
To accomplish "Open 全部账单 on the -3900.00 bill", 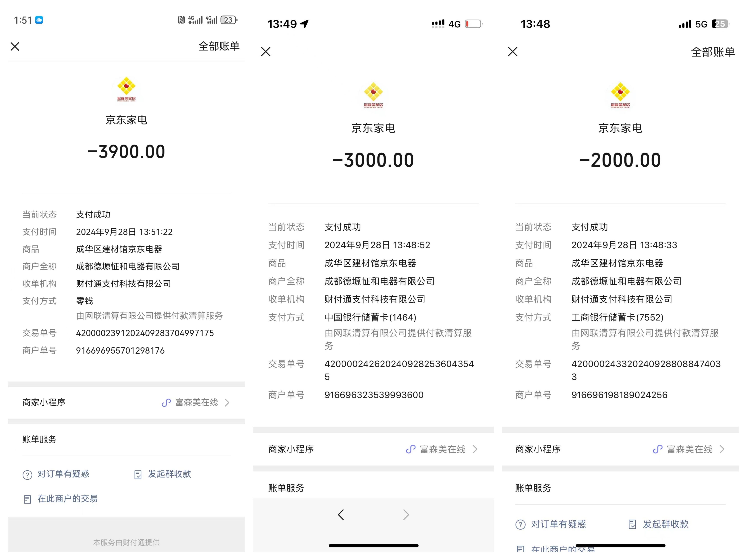I will pyautogui.click(x=219, y=46).
